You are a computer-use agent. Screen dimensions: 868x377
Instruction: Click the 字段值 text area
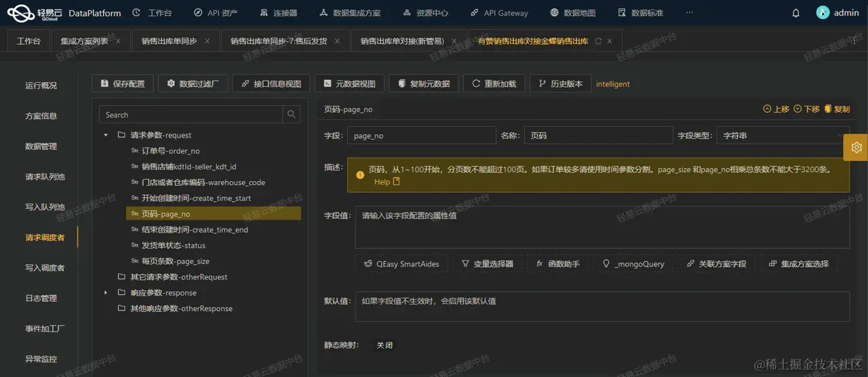click(602, 227)
